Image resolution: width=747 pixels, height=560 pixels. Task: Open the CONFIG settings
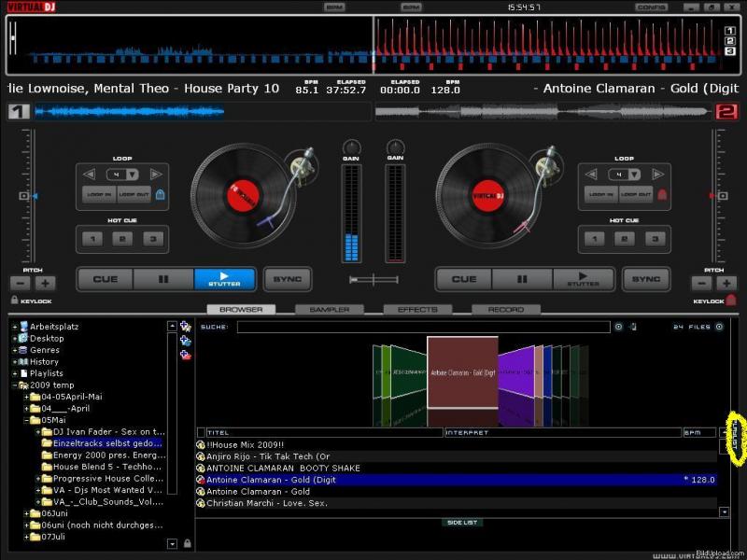pyautogui.click(x=651, y=7)
